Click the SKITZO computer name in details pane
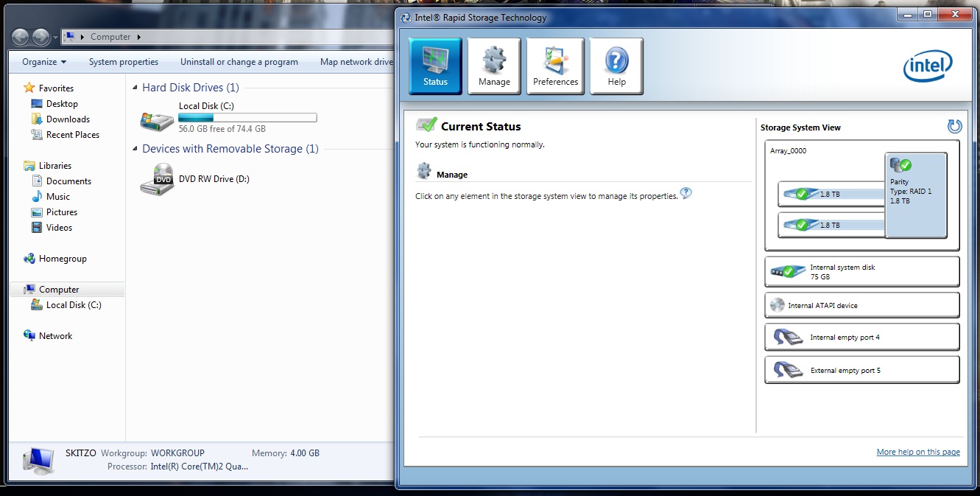Image resolution: width=980 pixels, height=496 pixels. coord(81,453)
